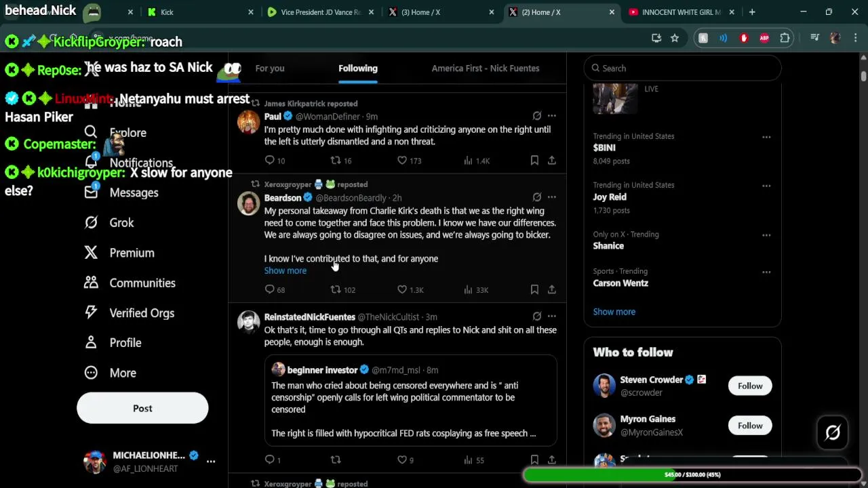The image size is (868, 488).
Task: Open options for Shanice trend
Action: click(x=766, y=235)
